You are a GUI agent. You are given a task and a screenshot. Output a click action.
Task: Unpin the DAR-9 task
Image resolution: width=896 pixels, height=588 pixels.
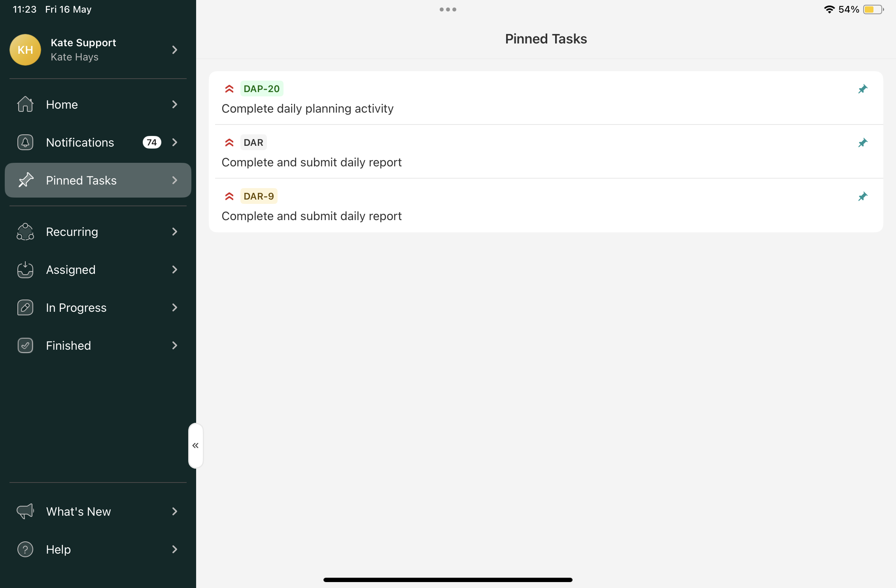[862, 196]
